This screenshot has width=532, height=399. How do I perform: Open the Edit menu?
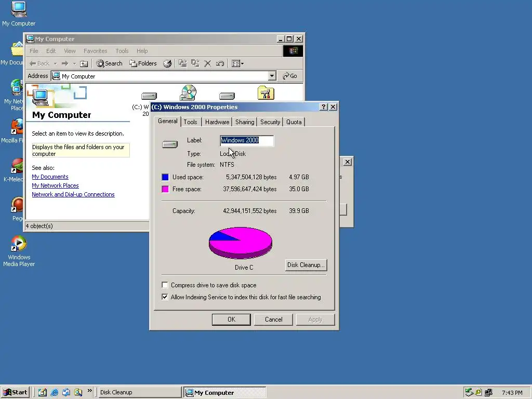(51, 51)
